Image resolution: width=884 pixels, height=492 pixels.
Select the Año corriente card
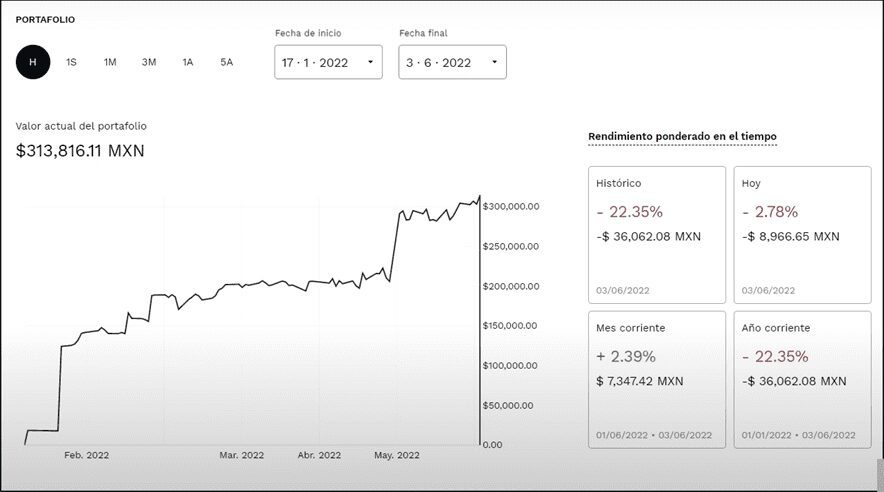[803, 379]
